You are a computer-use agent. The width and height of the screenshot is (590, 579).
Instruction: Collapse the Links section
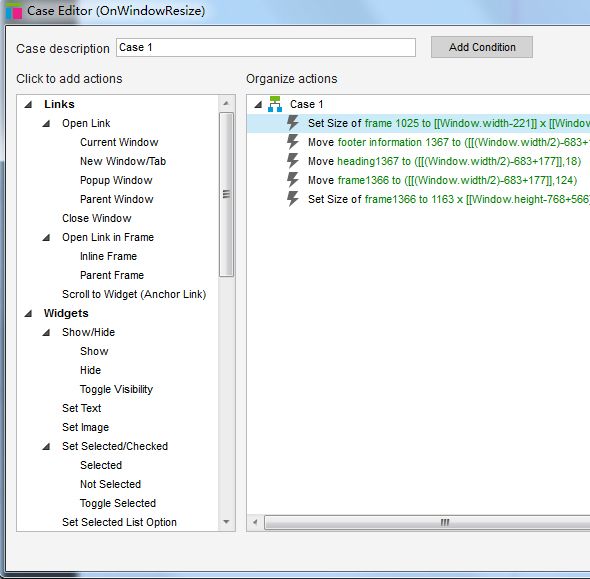(28, 105)
